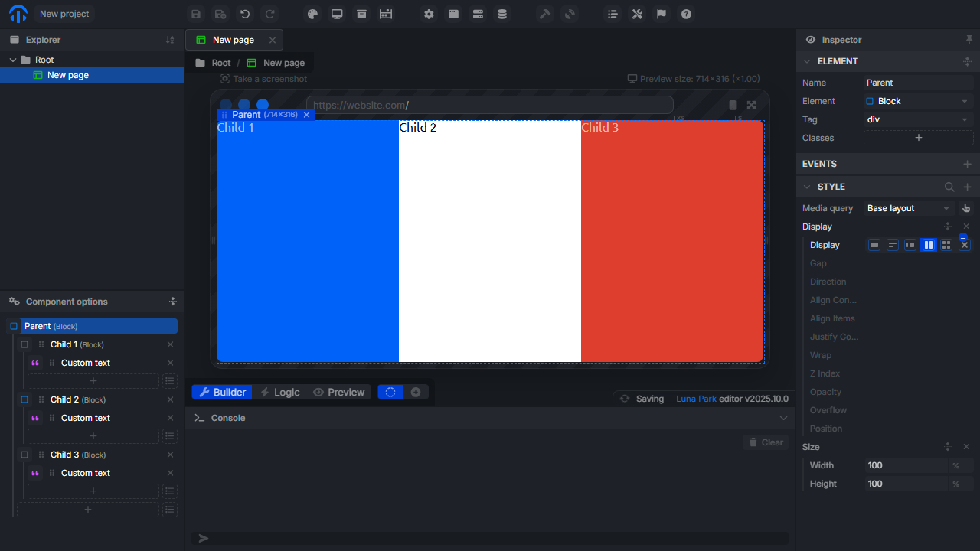Click the Redo icon in the top toolbar
The width and height of the screenshot is (980, 551).
tap(269, 14)
